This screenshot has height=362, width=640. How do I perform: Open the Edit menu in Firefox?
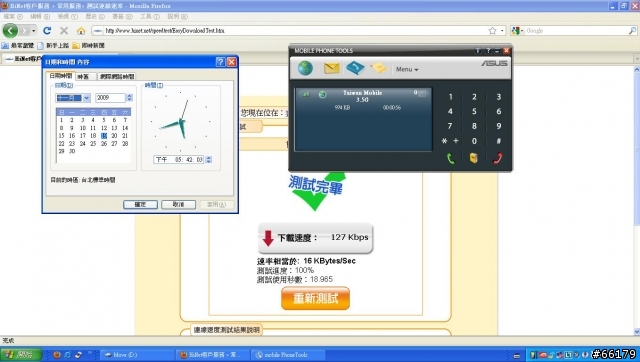pos(40,17)
